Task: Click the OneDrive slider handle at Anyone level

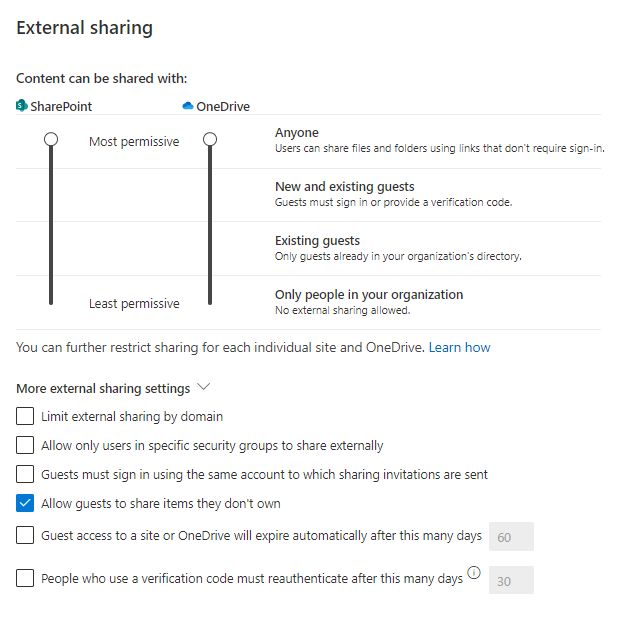Action: tap(210, 140)
